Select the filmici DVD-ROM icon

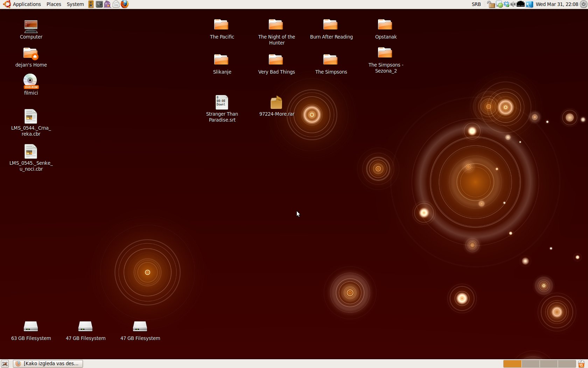coord(31,81)
